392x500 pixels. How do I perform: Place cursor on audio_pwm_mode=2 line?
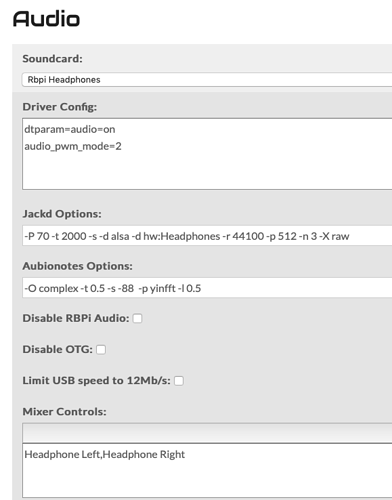click(x=73, y=146)
